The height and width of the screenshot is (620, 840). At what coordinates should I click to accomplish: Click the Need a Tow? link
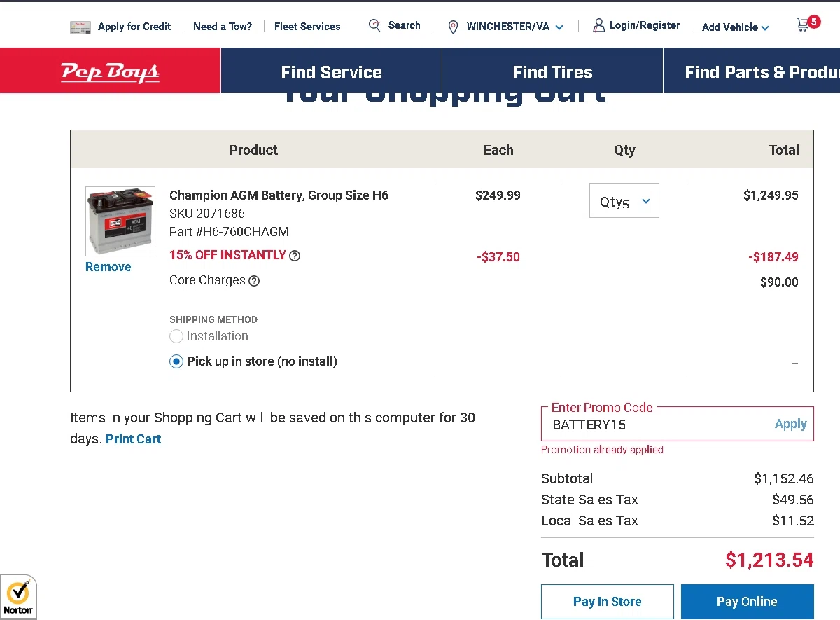[223, 27]
